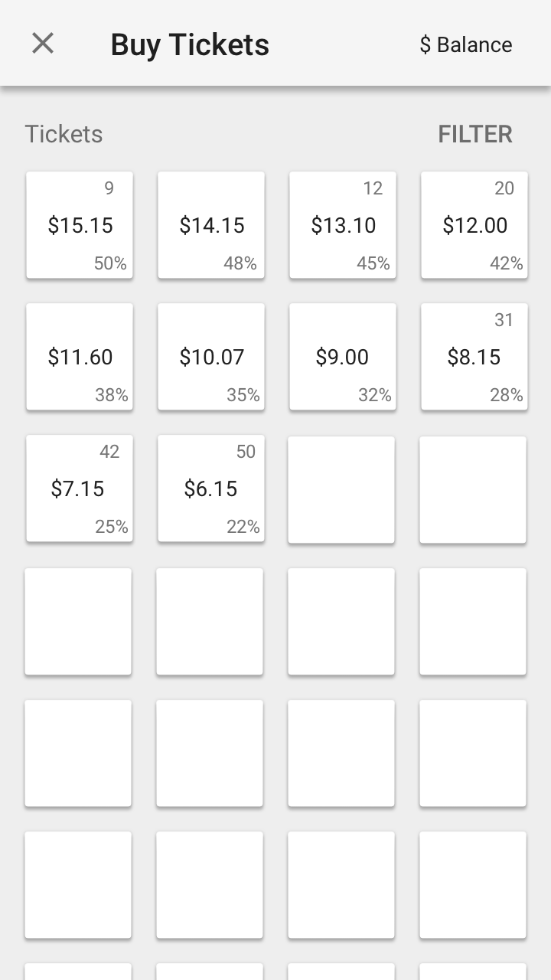The width and height of the screenshot is (551, 980).
Task: Open the ticket FILTER options
Action: click(474, 134)
